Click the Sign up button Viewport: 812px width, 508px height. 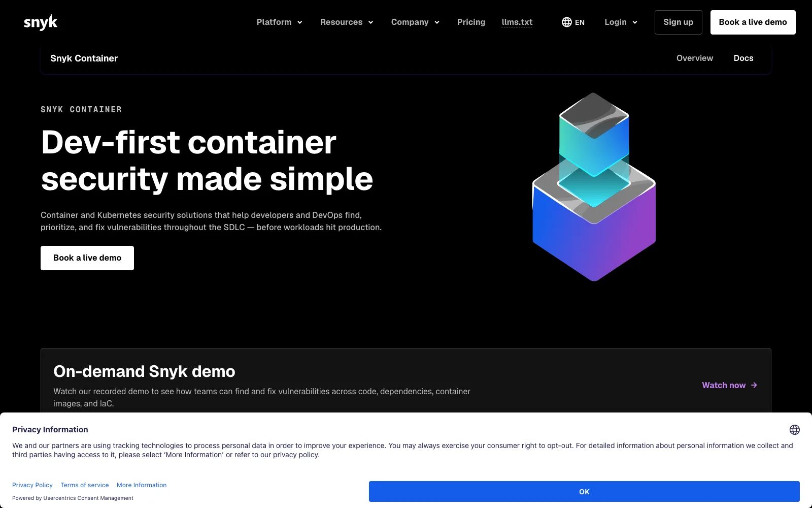679,22
